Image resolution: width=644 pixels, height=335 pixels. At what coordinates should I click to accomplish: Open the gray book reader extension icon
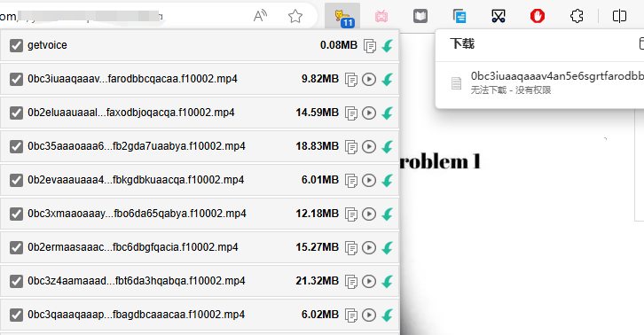420,17
